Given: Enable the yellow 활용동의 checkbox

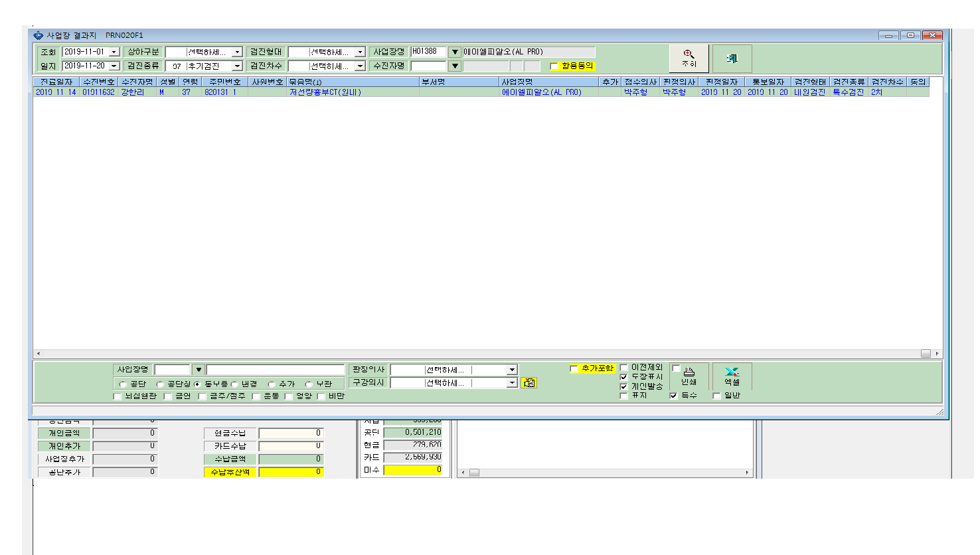Looking at the screenshot, I should tap(554, 66).
